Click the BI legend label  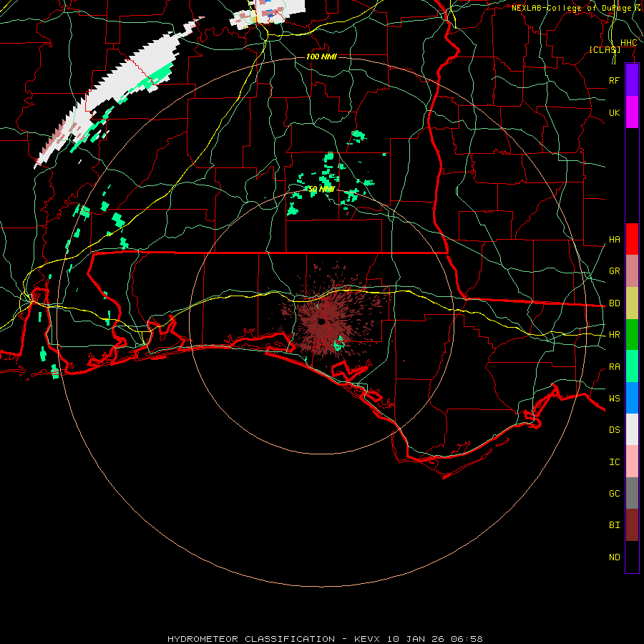pos(614,525)
